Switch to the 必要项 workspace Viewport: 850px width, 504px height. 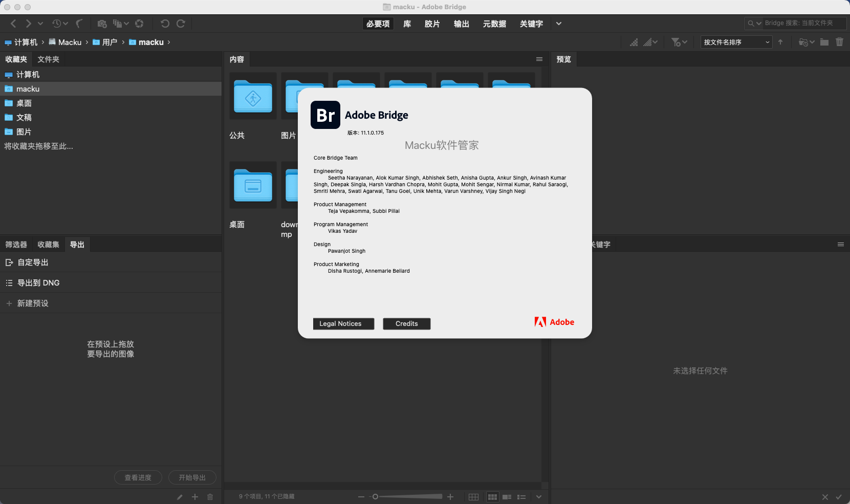pos(378,24)
